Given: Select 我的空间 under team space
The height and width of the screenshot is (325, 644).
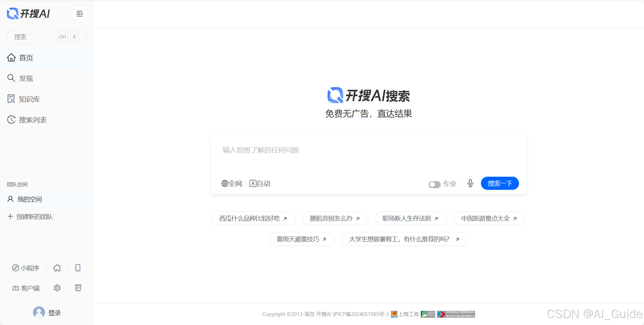Looking at the screenshot, I should (x=47, y=199).
